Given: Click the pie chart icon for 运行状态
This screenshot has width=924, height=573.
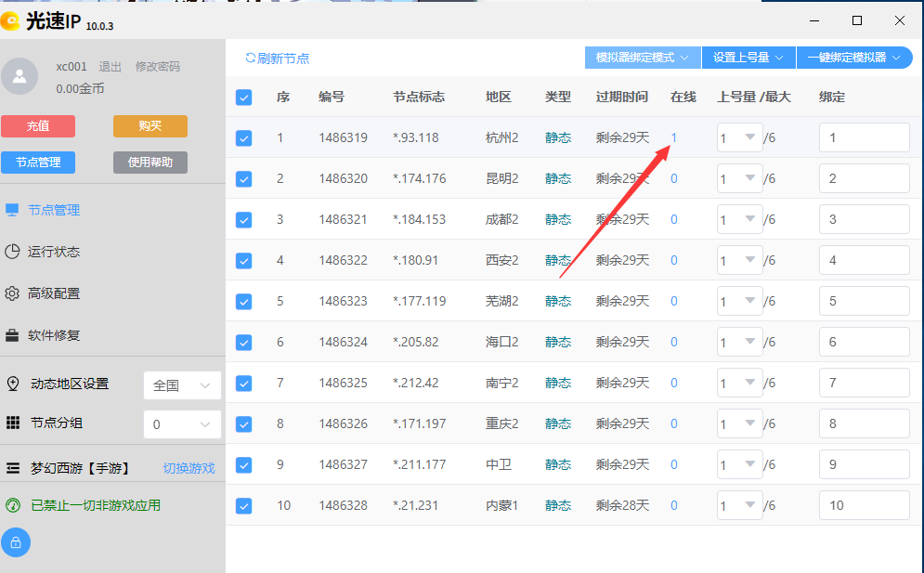Looking at the screenshot, I should click(x=12, y=252).
